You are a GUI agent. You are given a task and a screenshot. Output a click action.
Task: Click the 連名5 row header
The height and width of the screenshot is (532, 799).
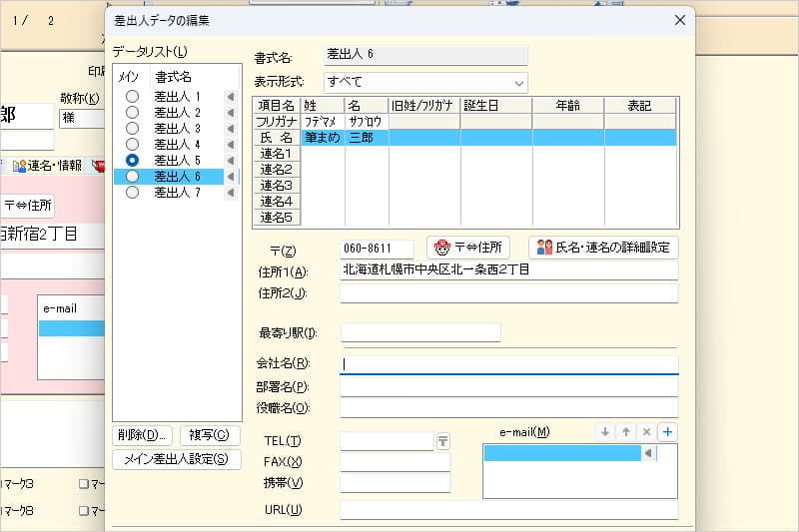[277, 218]
